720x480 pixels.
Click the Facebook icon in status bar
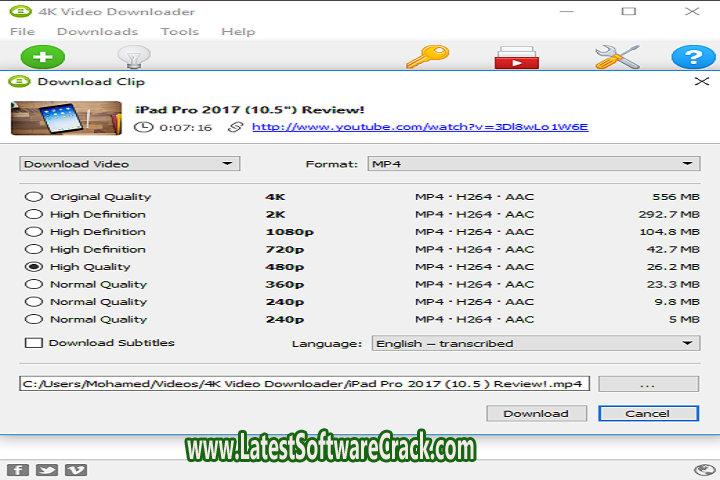(17, 470)
